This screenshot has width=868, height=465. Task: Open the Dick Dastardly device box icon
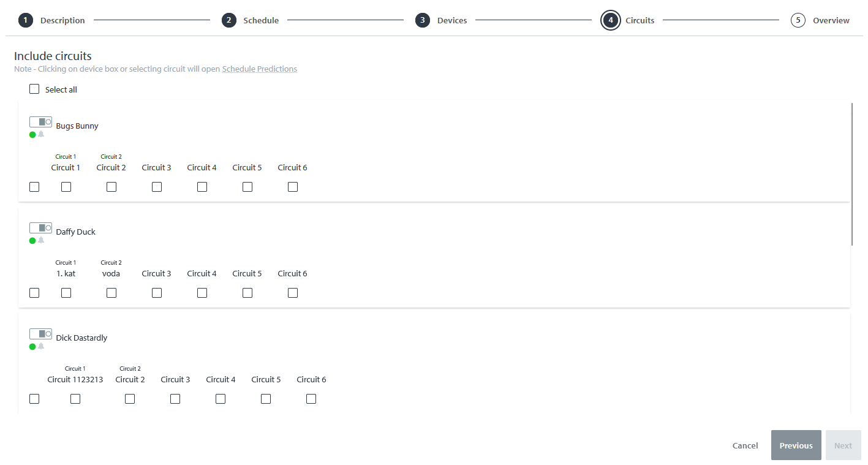coord(40,333)
